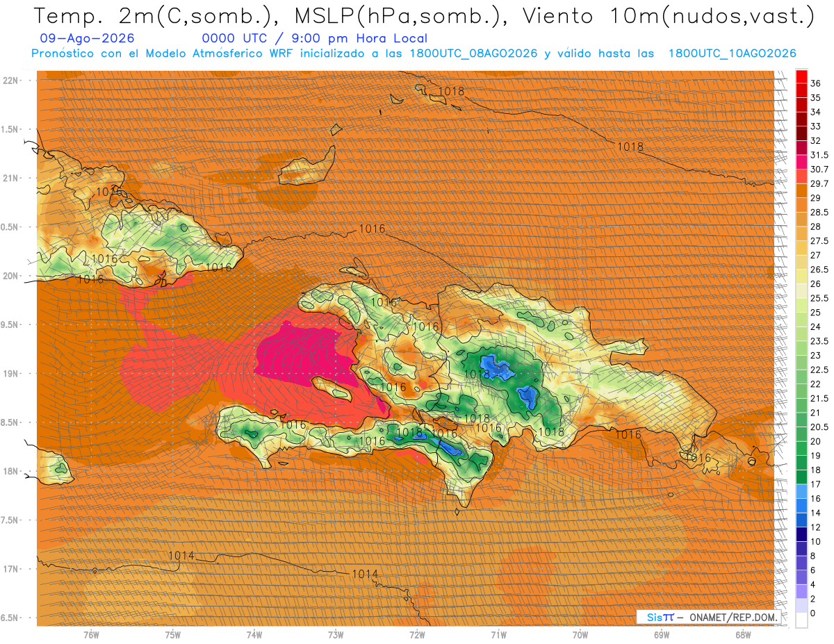The height and width of the screenshot is (644, 834).
Task: Click the '69W' longitude axis label
Action: point(662,635)
